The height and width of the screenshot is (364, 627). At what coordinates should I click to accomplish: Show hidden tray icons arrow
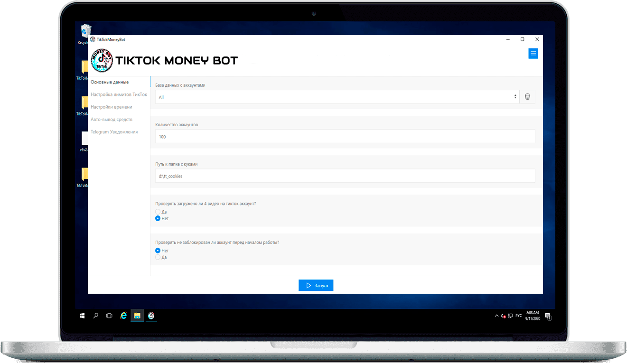(497, 316)
